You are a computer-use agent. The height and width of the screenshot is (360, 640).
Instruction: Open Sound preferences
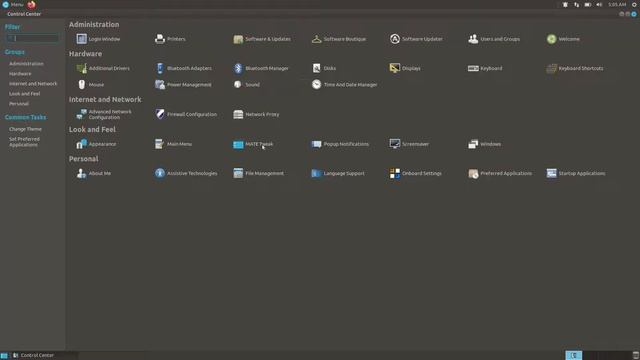(x=246, y=84)
